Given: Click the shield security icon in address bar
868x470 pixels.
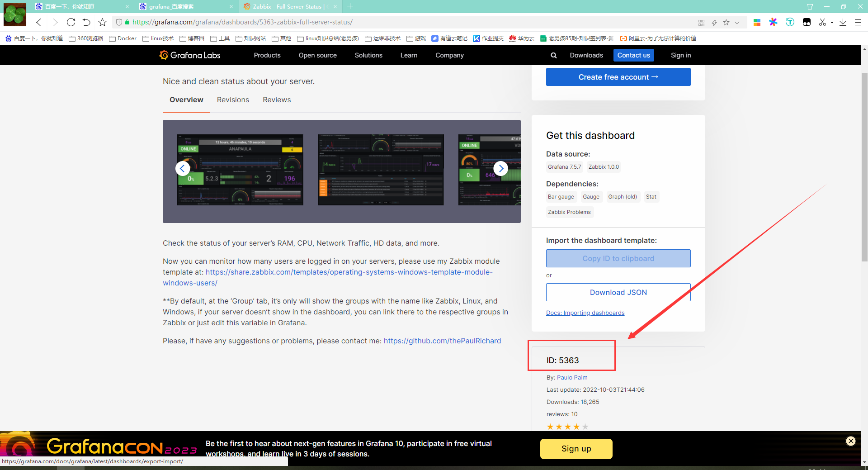Looking at the screenshot, I should tap(119, 22).
